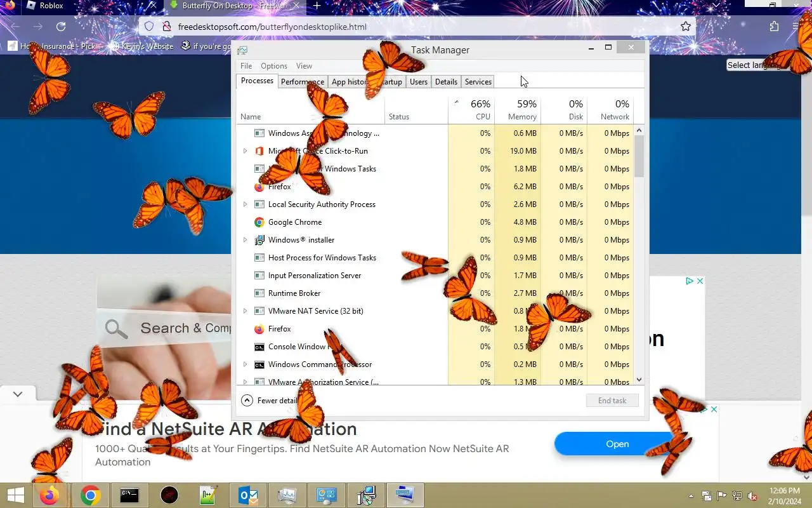
Task: Open the Options menu in Task Manager
Action: point(274,66)
